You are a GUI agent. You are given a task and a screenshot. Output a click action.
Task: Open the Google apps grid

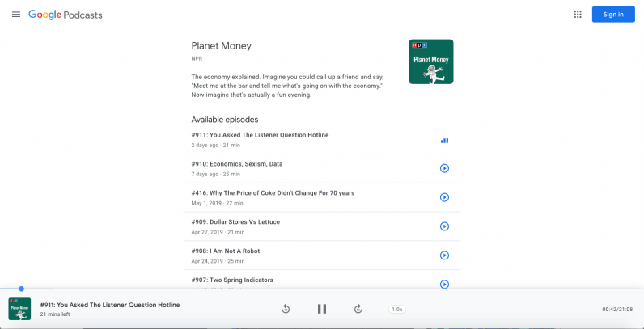tap(578, 15)
